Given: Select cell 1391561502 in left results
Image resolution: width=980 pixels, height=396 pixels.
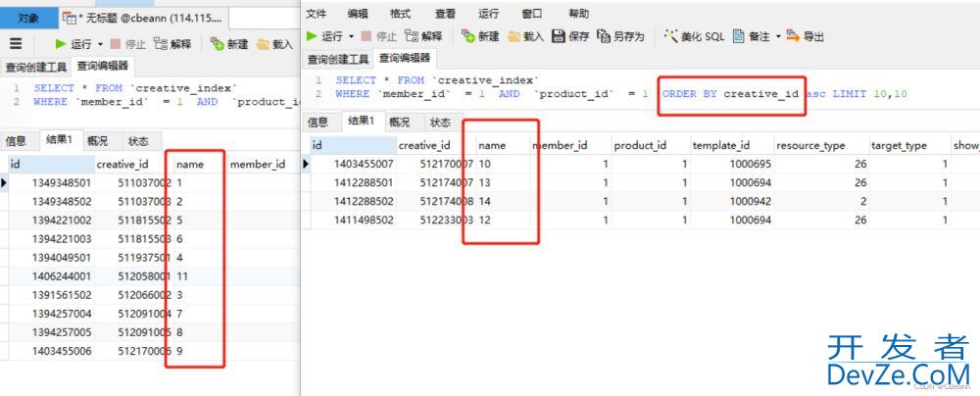Looking at the screenshot, I should tap(51, 295).
